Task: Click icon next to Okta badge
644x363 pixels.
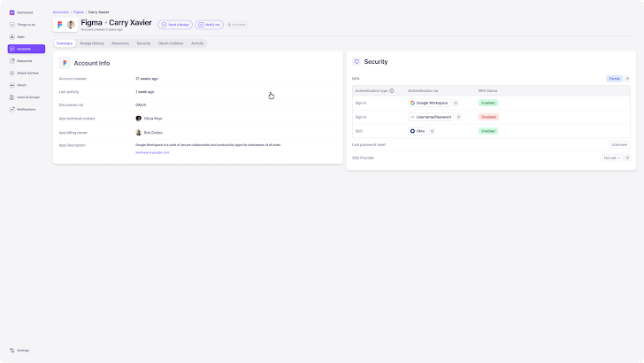Action: (x=433, y=130)
